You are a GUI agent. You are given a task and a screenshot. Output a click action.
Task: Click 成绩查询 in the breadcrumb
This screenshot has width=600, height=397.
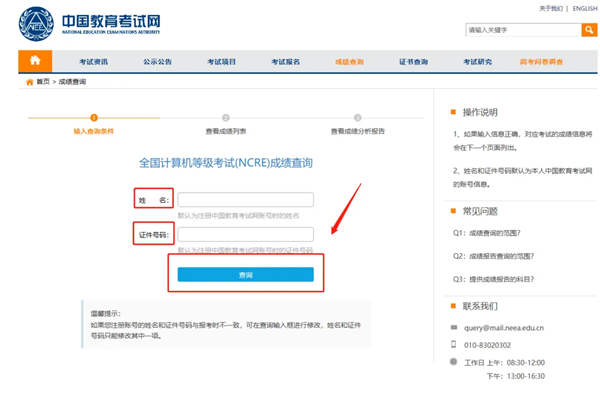72,82
